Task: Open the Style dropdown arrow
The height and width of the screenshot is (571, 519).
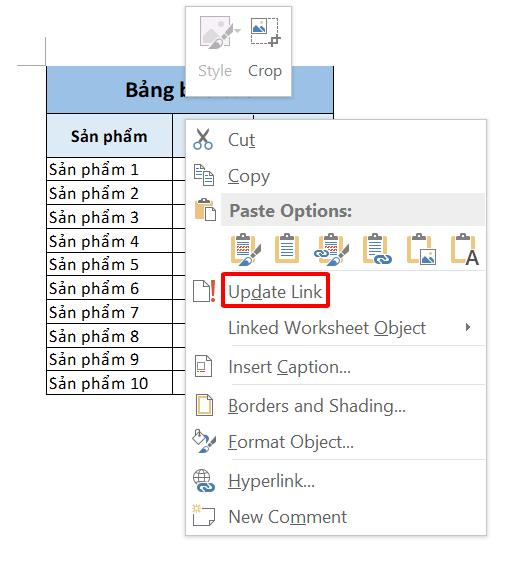Action: (237, 31)
